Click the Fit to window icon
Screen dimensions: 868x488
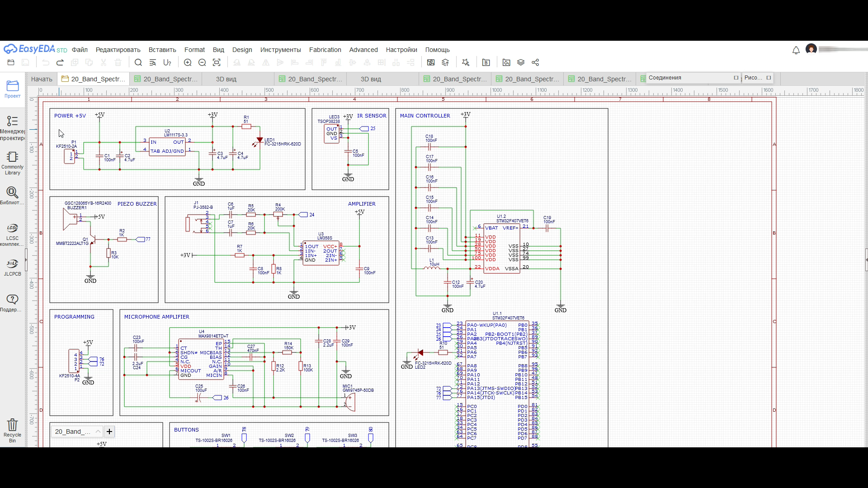tap(217, 62)
